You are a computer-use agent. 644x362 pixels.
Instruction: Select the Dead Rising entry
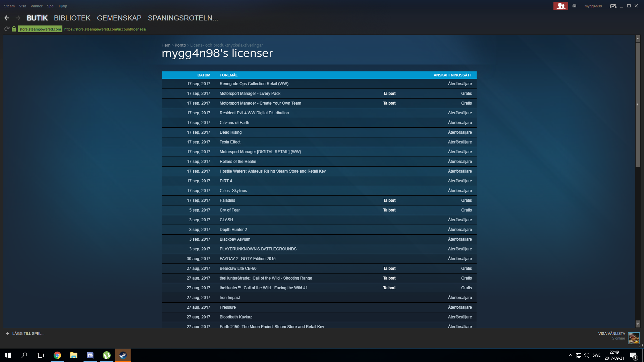(x=319, y=132)
